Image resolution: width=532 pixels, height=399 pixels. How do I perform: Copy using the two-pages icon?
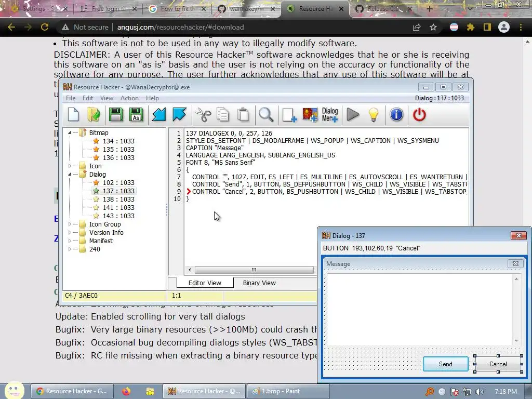tap(223, 115)
